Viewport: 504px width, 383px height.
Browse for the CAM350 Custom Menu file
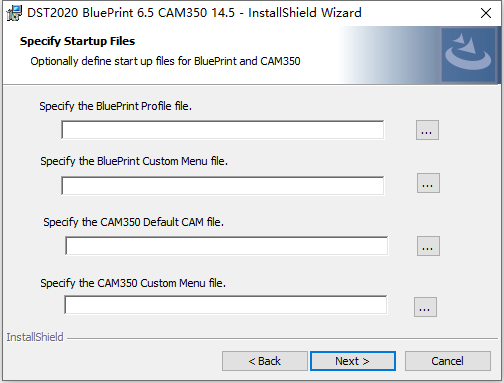pos(425,307)
